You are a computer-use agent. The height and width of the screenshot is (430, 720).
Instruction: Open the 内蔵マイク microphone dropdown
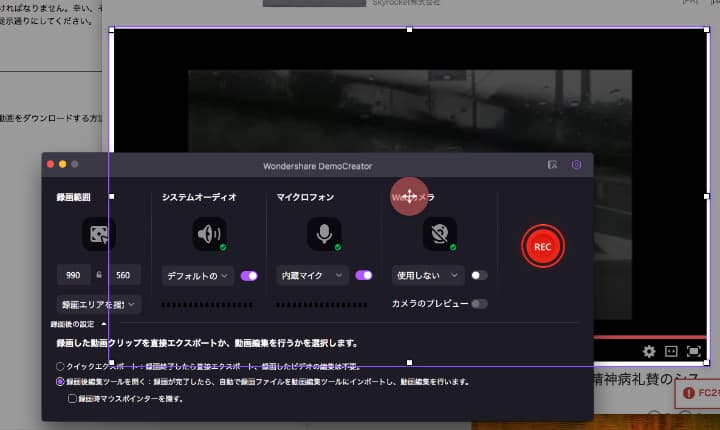click(x=312, y=275)
